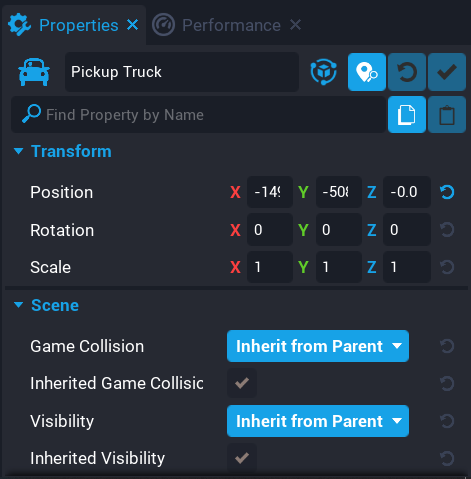Click the checkmark apply button
Viewport: 471px width, 479px height.
pyautogui.click(x=447, y=72)
